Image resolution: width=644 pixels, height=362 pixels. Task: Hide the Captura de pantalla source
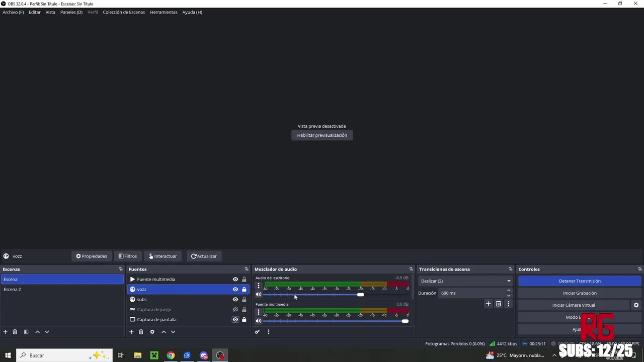click(x=235, y=320)
